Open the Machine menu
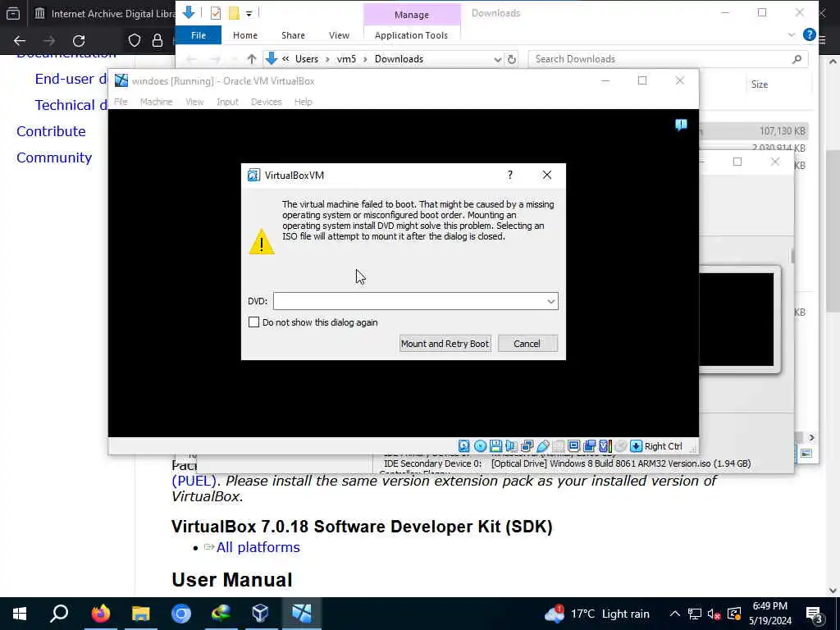The image size is (840, 630). (x=157, y=102)
